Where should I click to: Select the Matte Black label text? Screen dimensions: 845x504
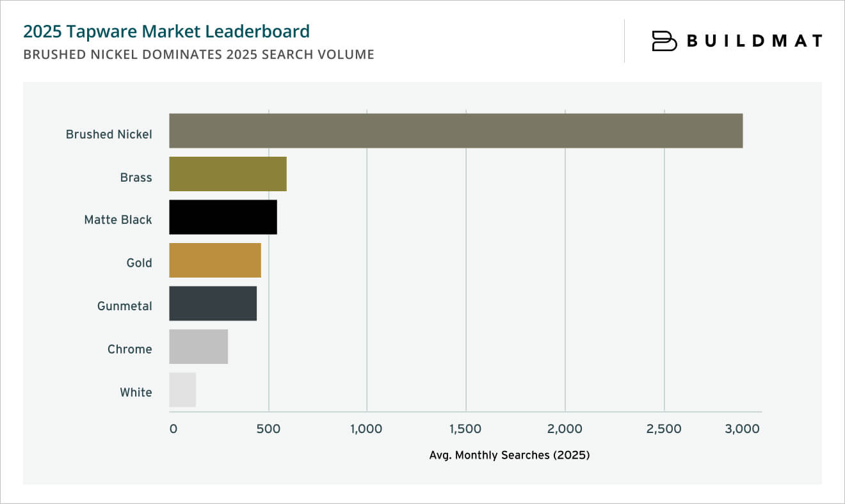(118, 219)
